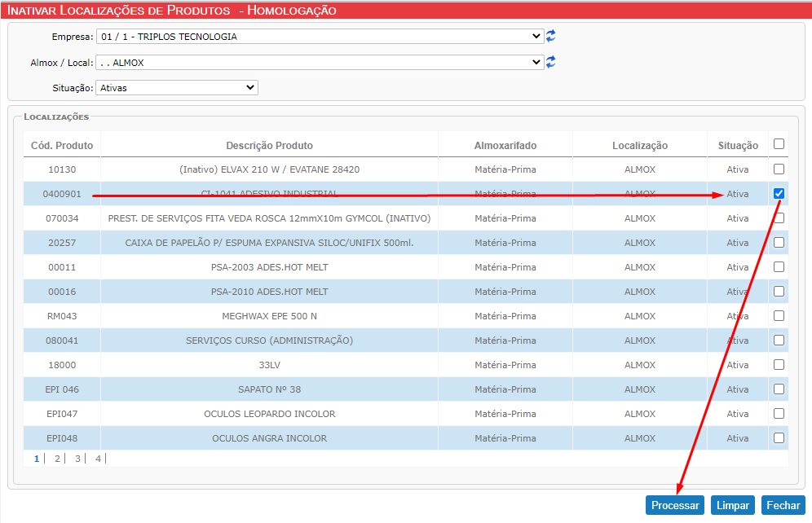Image resolution: width=812 pixels, height=523 pixels.
Task: Check the box for product 00011
Action: point(779,267)
